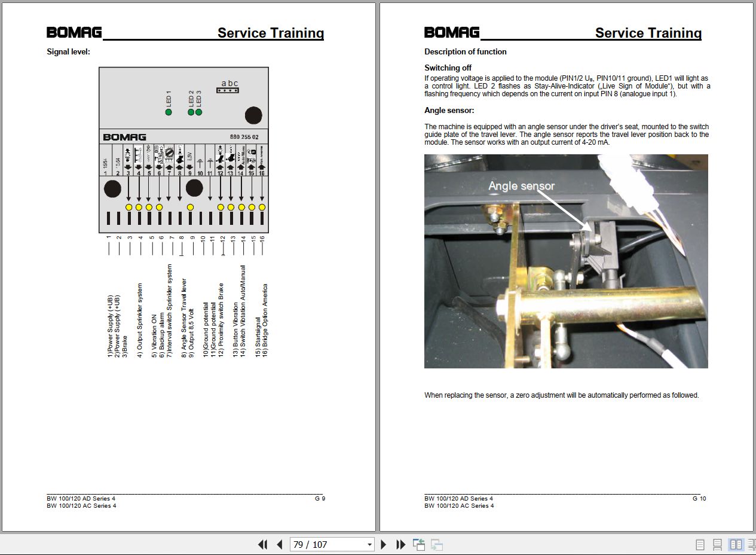Advance to the next page
The image size is (756, 555).
pyautogui.click(x=383, y=544)
